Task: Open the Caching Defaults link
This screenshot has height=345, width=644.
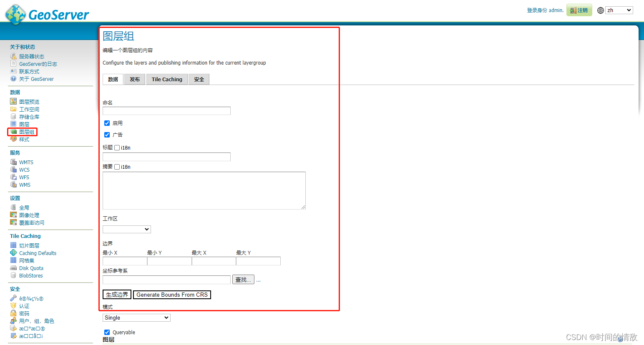Action: point(38,253)
